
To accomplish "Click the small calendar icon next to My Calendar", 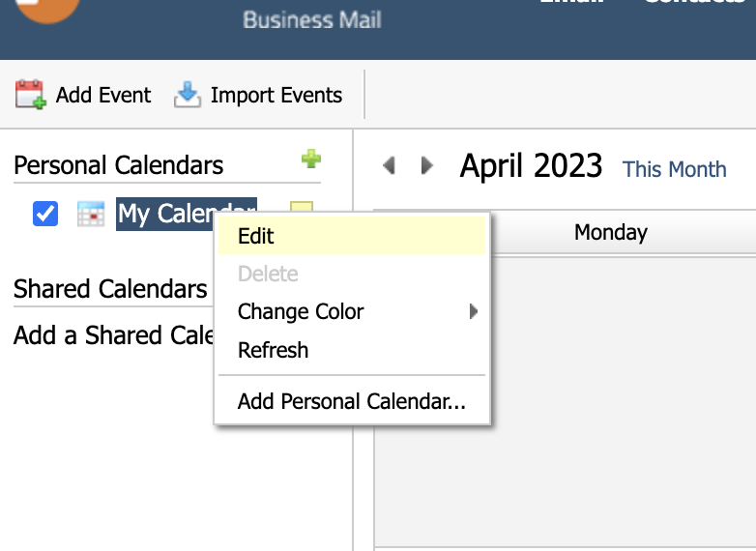I will 91,214.
